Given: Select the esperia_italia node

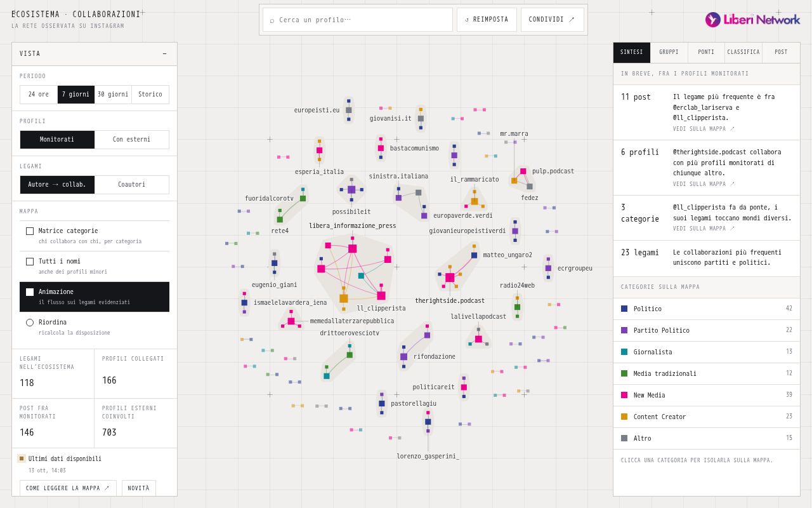Looking at the screenshot, I should [x=319, y=150].
